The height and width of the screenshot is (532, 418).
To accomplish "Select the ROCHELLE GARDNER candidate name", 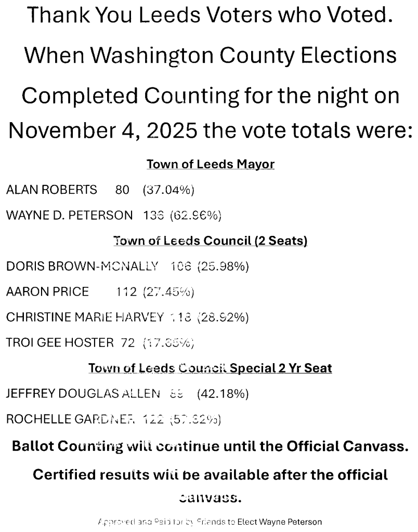I will pyautogui.click(x=70, y=419).
